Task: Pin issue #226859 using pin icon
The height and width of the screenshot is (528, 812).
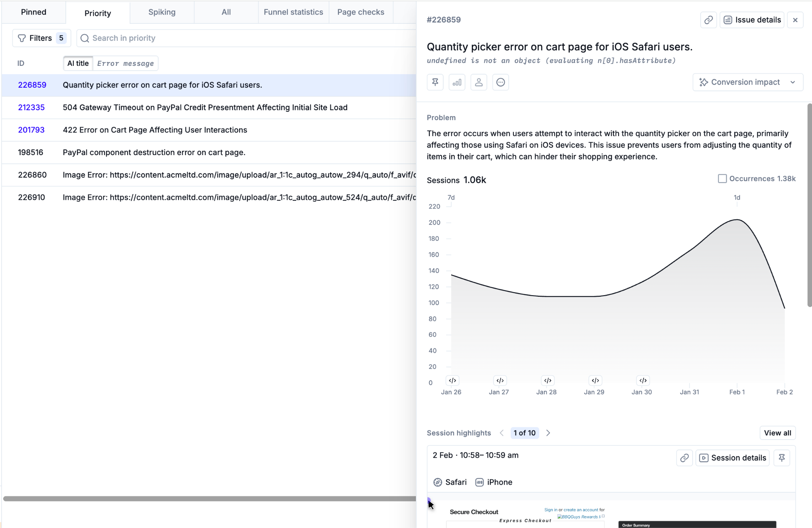Action: click(x=435, y=82)
